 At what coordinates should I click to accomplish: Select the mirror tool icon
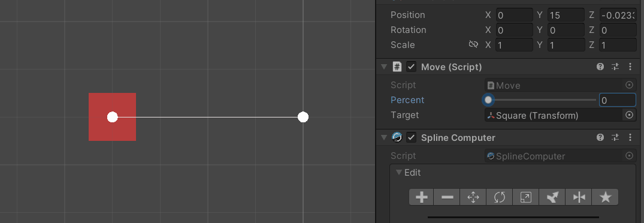[x=578, y=197]
